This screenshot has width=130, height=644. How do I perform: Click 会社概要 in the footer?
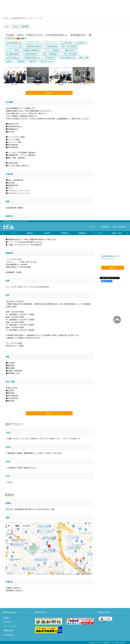pos(6,617)
